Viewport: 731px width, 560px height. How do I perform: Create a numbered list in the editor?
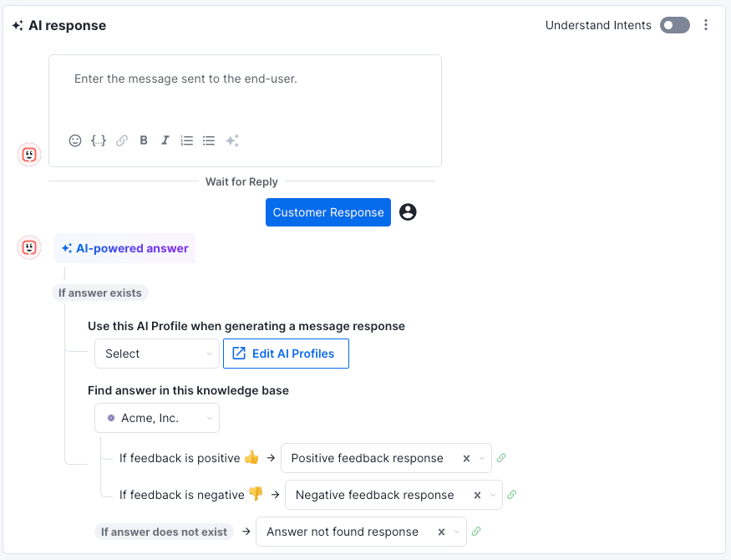tap(186, 140)
